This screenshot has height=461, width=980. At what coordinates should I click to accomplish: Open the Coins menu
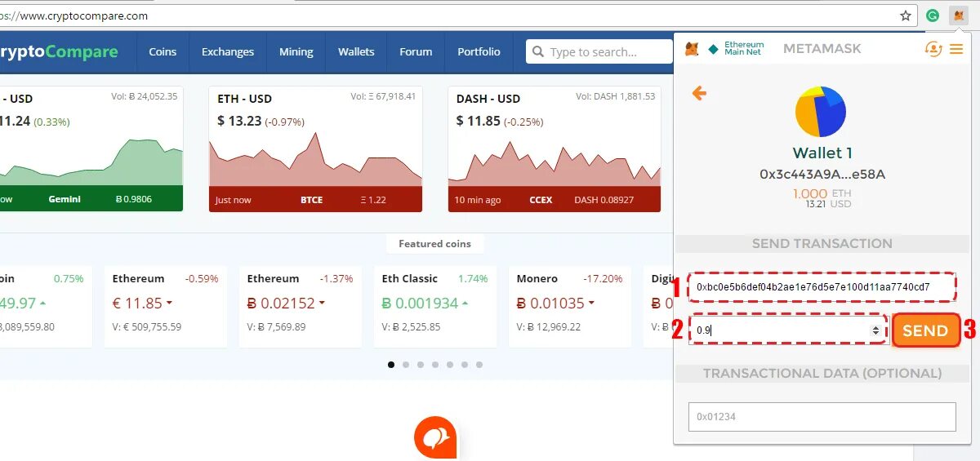coord(163,52)
